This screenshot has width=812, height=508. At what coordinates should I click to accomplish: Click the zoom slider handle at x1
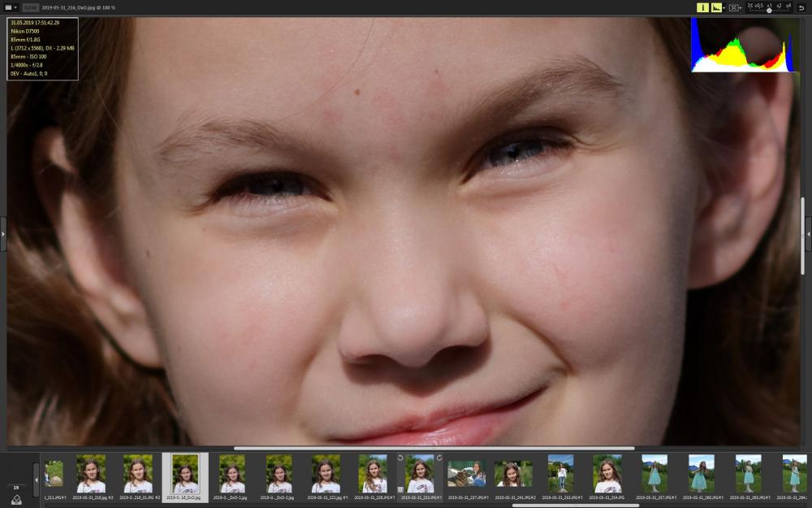(x=769, y=10)
